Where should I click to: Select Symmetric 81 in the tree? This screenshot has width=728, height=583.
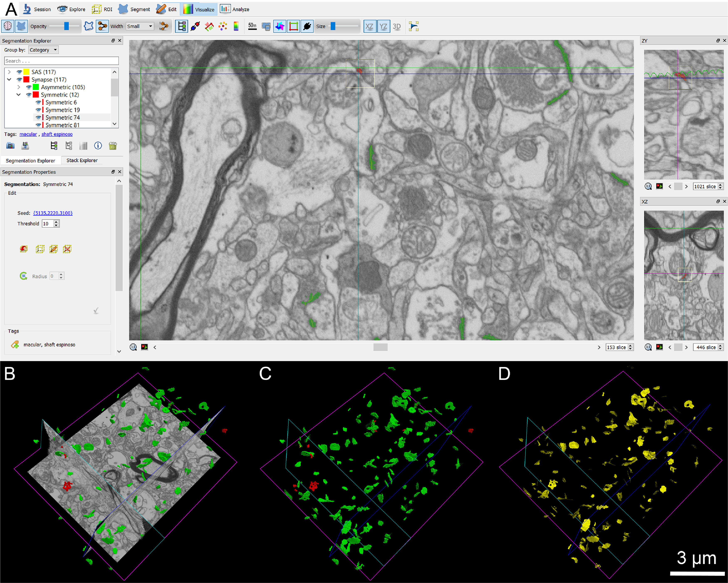click(63, 125)
